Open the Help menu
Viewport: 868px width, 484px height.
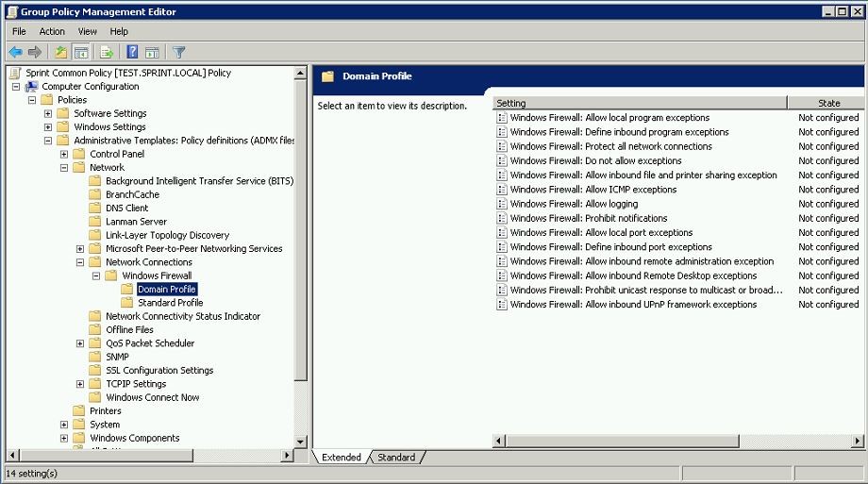click(119, 31)
